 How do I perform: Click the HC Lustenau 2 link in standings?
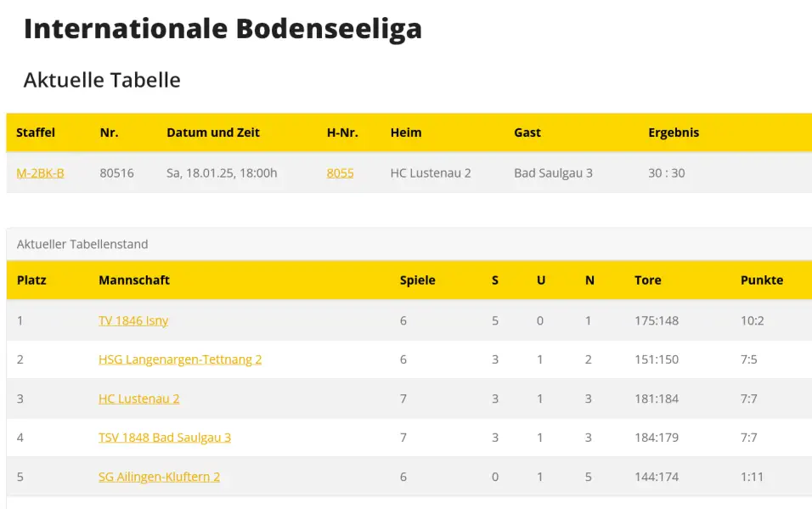pos(138,399)
